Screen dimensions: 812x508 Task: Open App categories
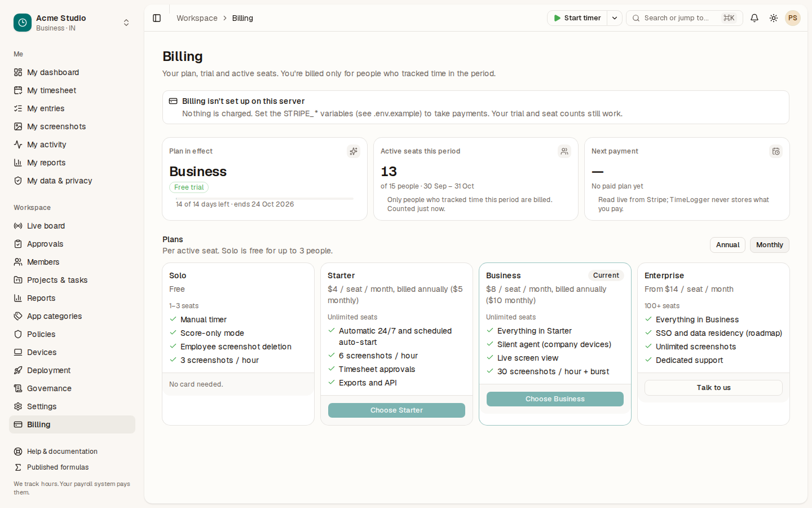pyautogui.click(x=72, y=316)
